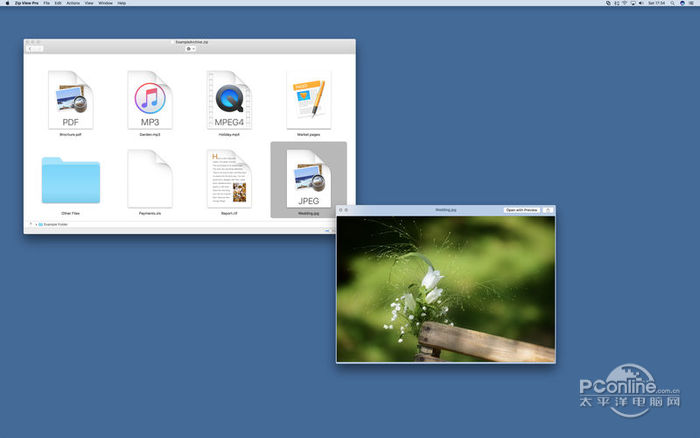This screenshot has height=438, width=700.
Task: Select the Report.rtf document icon
Action: click(229, 179)
